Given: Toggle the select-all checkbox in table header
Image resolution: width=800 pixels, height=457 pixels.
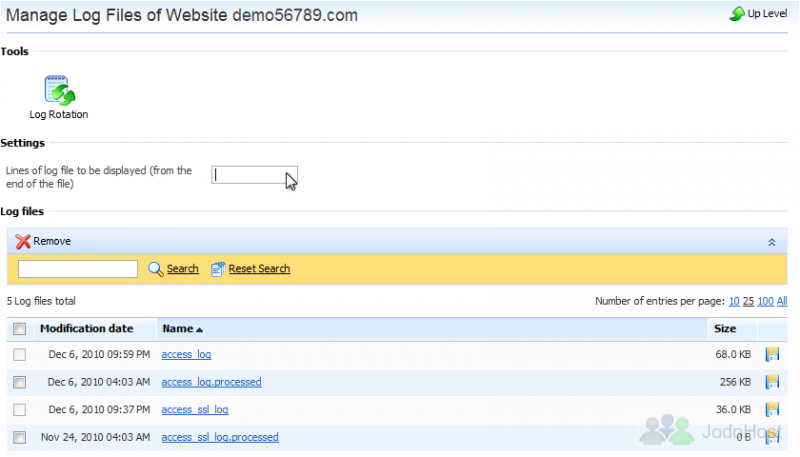Looking at the screenshot, I should (19, 329).
